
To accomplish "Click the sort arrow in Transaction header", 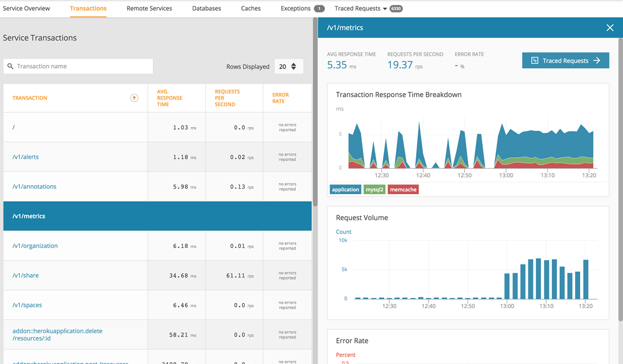I will tap(134, 98).
